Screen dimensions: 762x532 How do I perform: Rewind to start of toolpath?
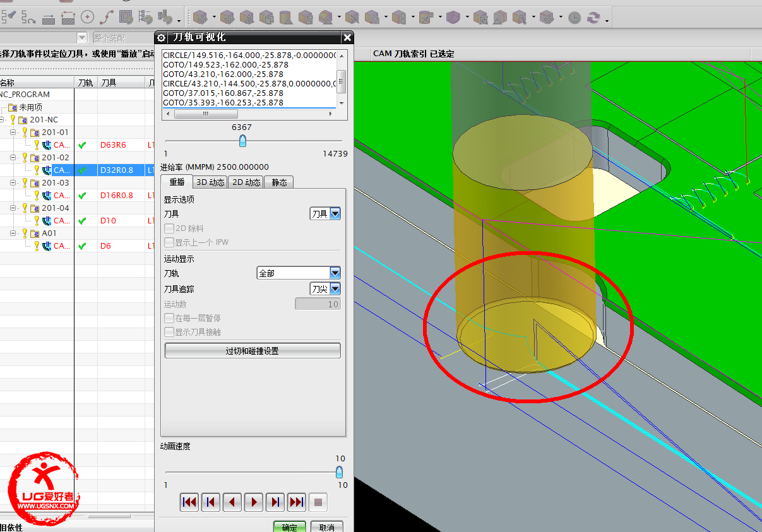point(189,502)
